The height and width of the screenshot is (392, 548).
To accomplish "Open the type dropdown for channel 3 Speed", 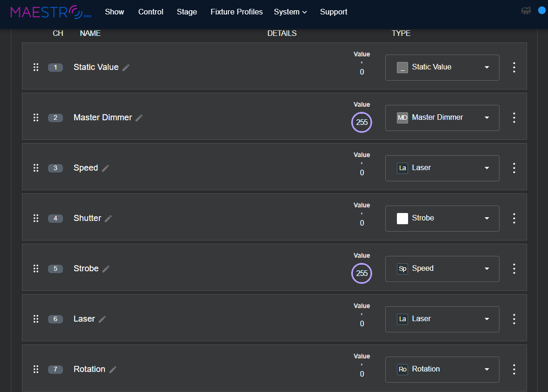I will (x=442, y=168).
